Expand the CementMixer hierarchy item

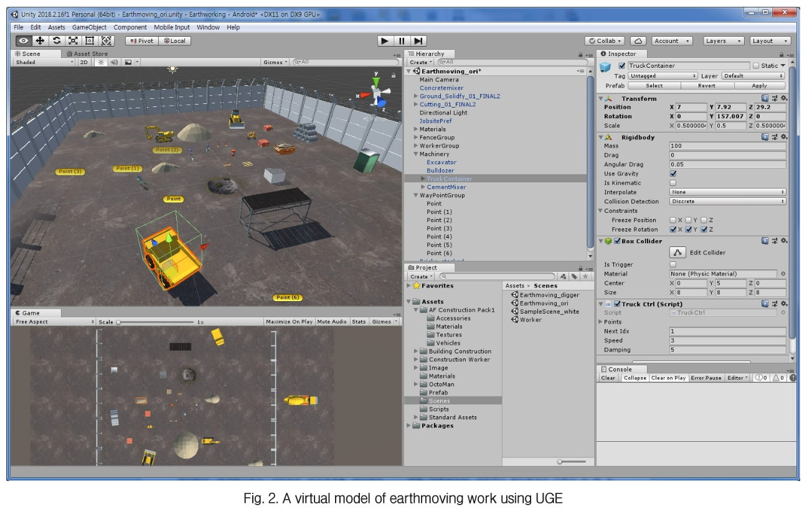pos(423,187)
